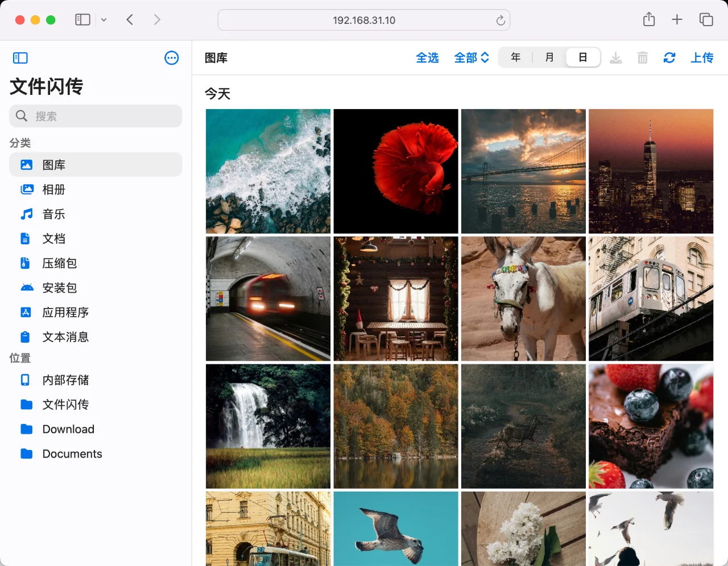Open the bridge at sunset photo
Image resolution: width=728 pixels, height=566 pixels.
[523, 172]
